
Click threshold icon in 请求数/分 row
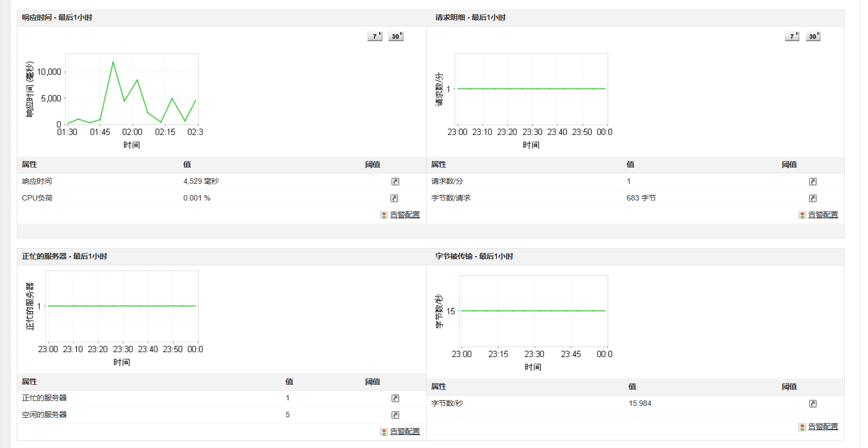[813, 182]
